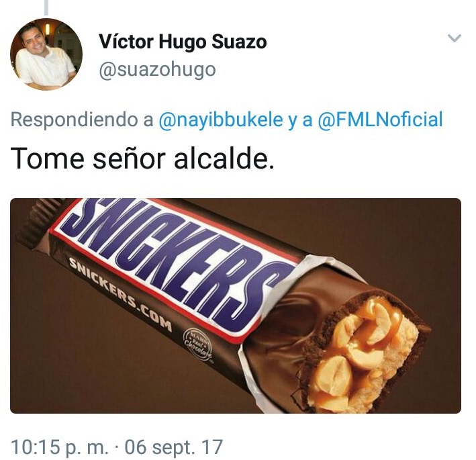Visit the @nayibbukele mention link
This screenshot has width=476, height=460.
221,120
